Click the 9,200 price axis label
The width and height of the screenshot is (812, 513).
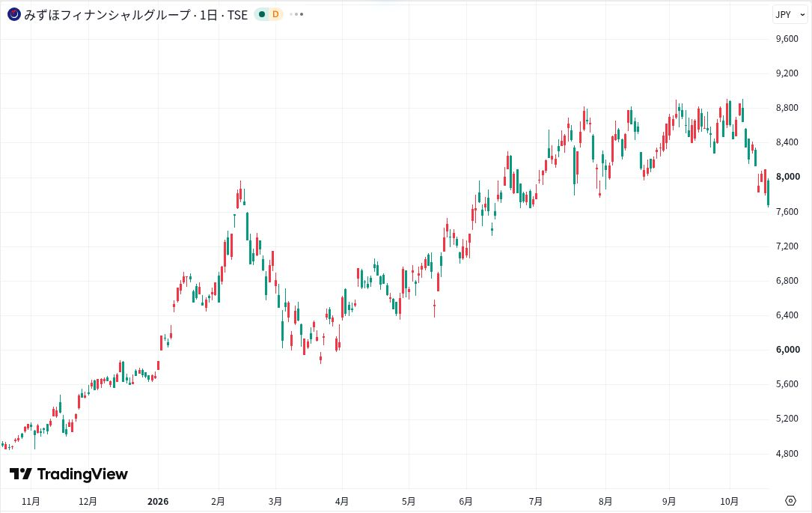tap(787, 73)
